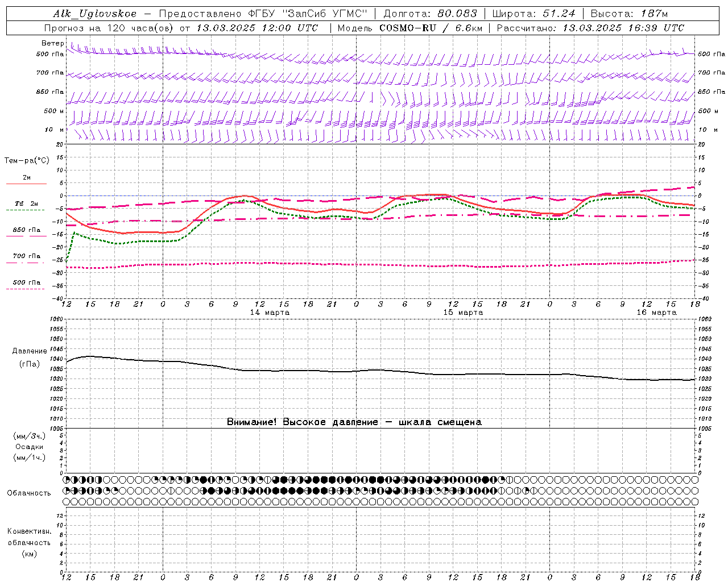Click the Давление pressure panel label

pyautogui.click(x=29, y=351)
